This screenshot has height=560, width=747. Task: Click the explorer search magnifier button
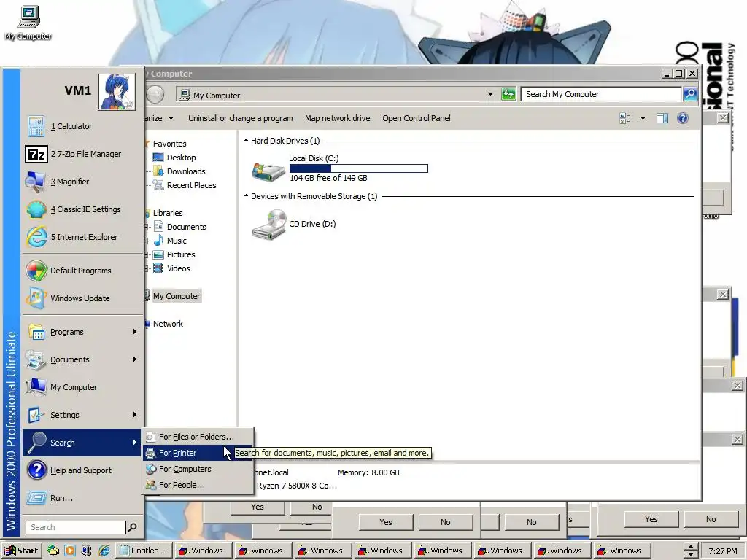[x=690, y=94]
